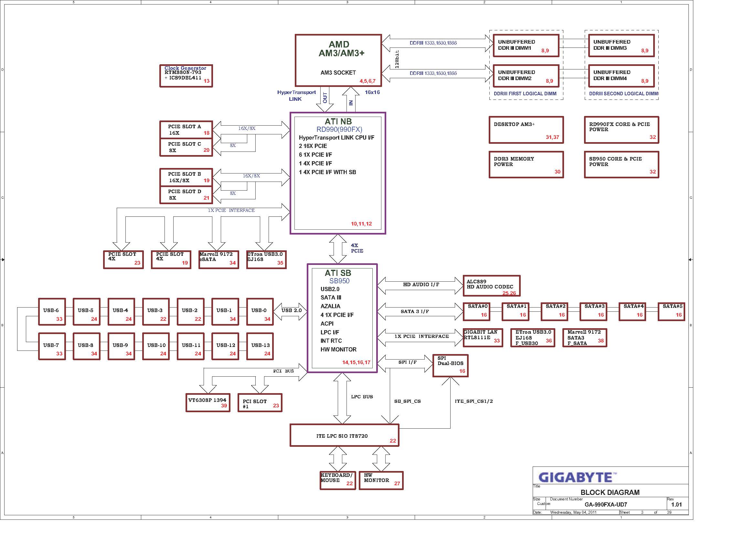Click the Marvell 9172 eSATA block

pos(218,260)
